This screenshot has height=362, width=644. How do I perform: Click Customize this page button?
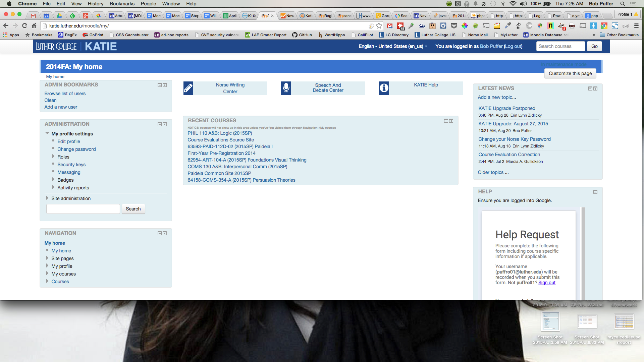pyautogui.click(x=570, y=73)
